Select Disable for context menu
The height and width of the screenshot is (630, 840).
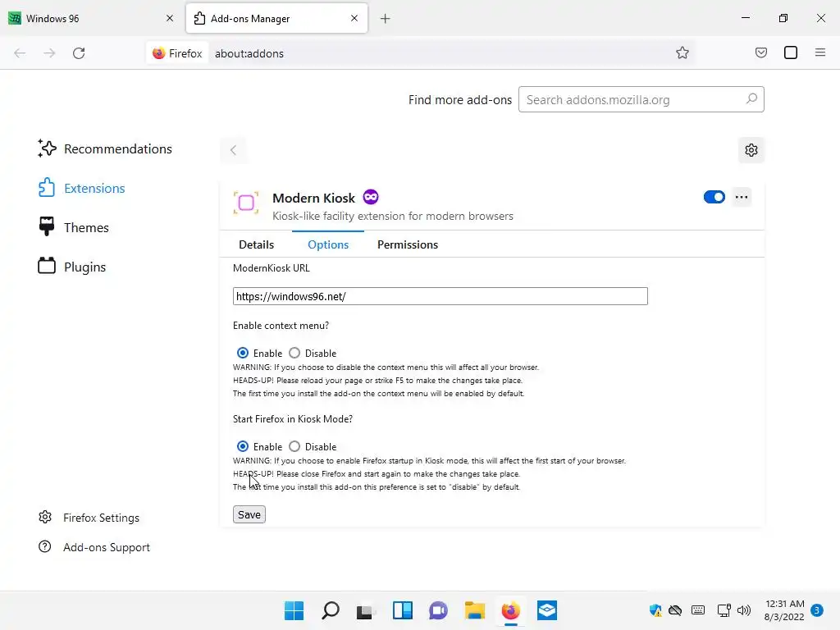point(294,353)
